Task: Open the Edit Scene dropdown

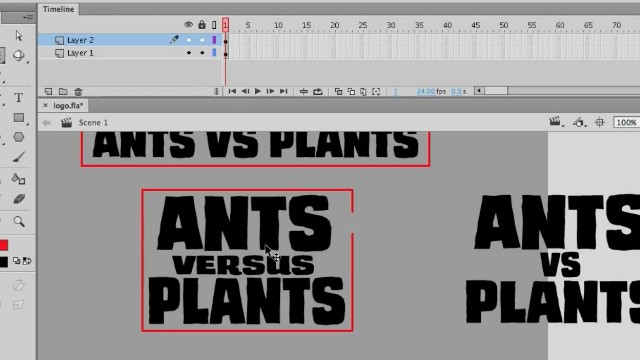Action: 556,122
